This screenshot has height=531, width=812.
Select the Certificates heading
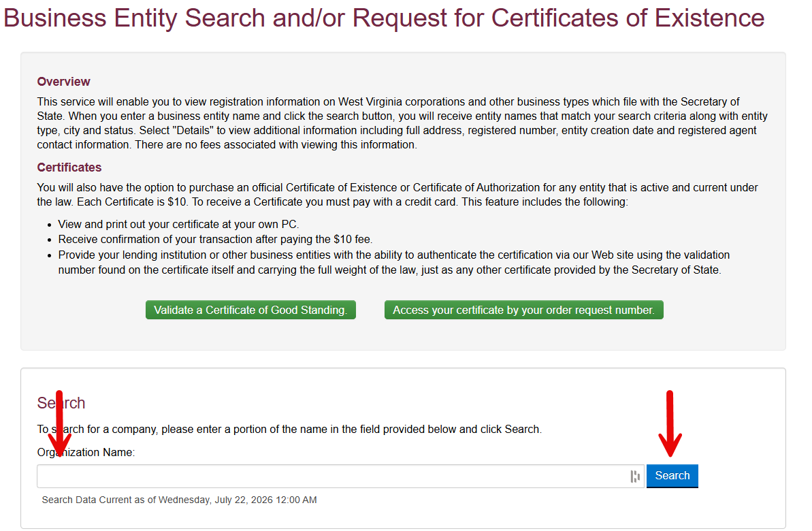(x=69, y=167)
